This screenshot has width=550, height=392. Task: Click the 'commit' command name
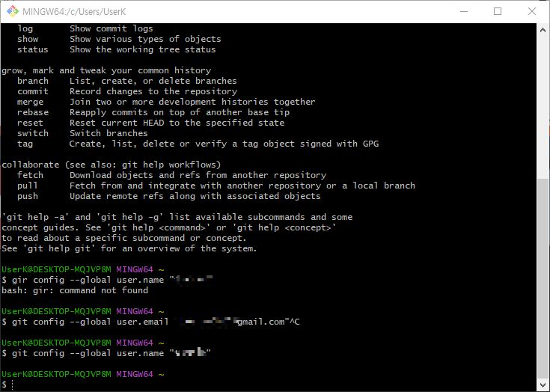(33, 91)
